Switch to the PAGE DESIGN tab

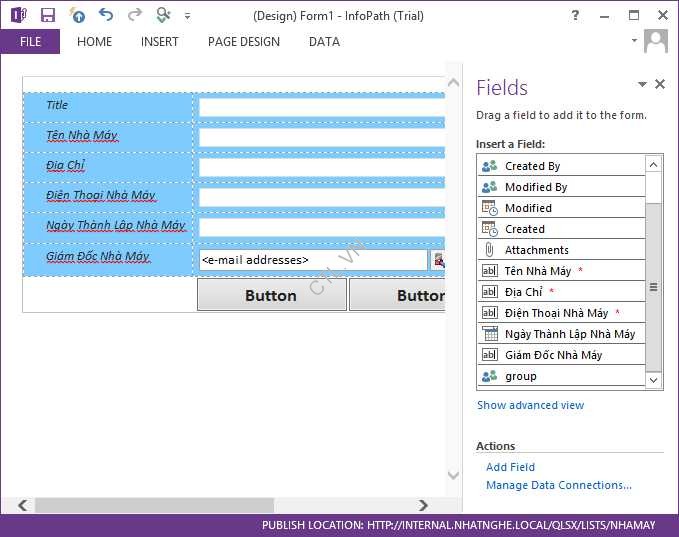243,42
